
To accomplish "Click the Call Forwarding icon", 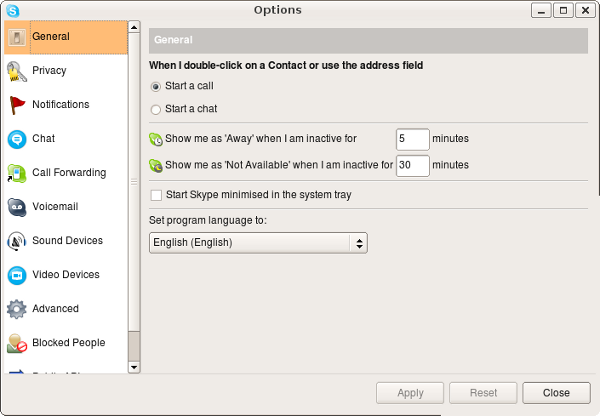I will click(16, 173).
